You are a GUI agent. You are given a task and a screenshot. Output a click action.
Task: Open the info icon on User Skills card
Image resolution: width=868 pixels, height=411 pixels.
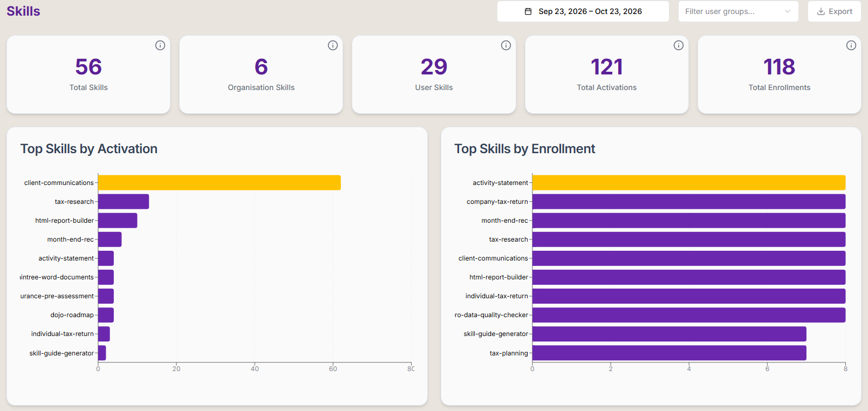coord(506,45)
